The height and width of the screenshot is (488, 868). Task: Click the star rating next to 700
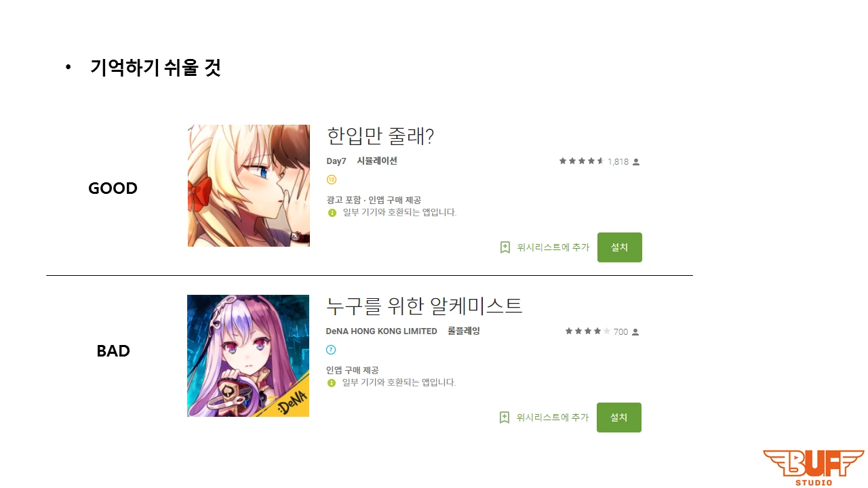(588, 331)
